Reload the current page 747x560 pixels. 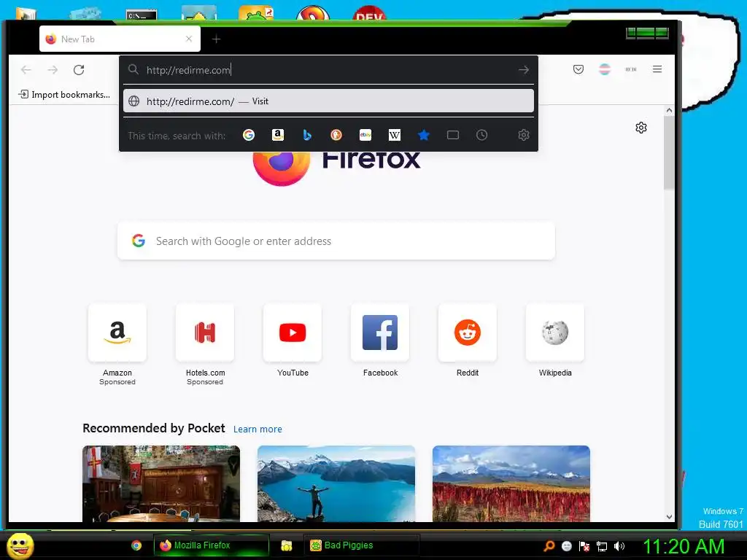coord(79,70)
